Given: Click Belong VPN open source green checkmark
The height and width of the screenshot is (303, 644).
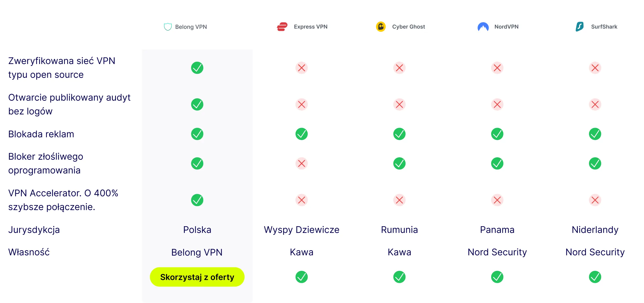Looking at the screenshot, I should pos(197,68).
